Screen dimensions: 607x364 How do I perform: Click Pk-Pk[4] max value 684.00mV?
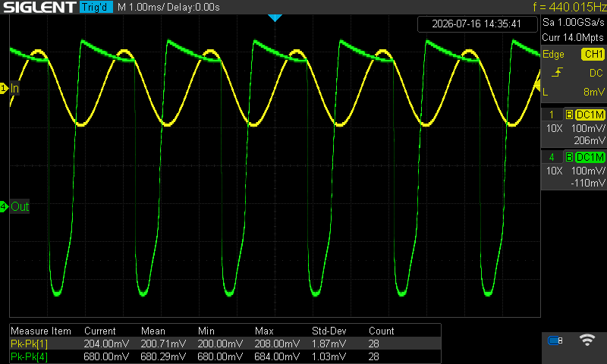pos(277,356)
